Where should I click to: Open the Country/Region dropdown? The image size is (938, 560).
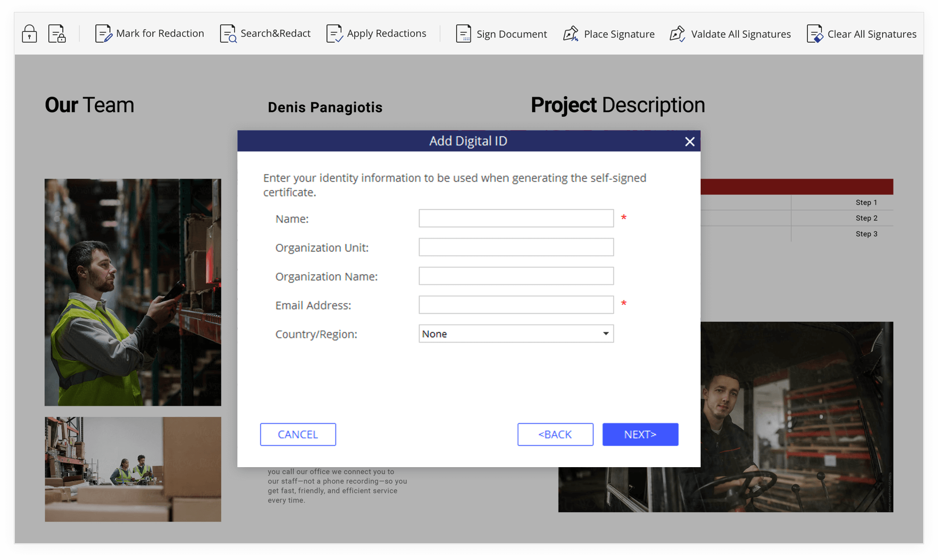click(x=516, y=334)
